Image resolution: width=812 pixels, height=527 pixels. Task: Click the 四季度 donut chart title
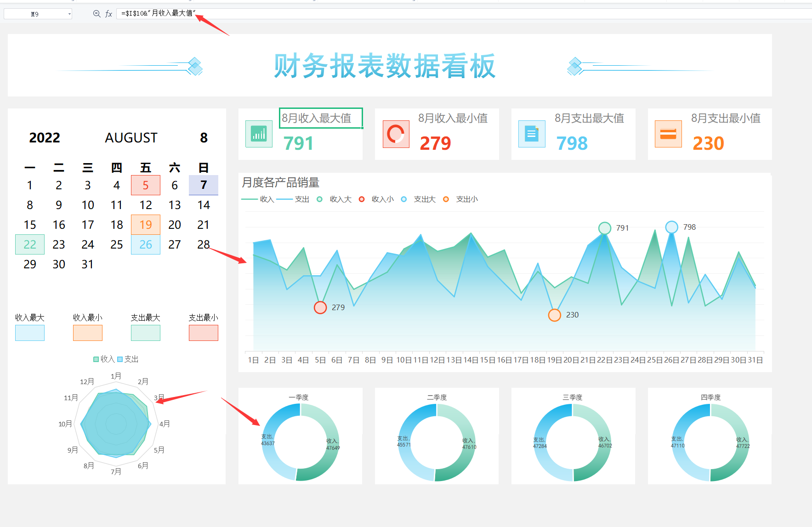(x=711, y=397)
